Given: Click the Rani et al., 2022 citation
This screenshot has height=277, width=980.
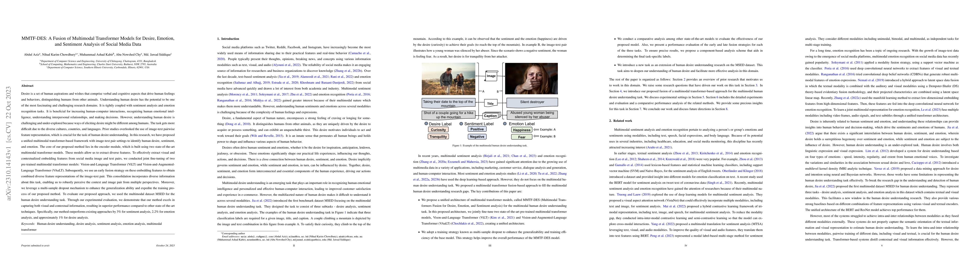Looking at the screenshot, I should pyautogui.click(x=341, y=77).
